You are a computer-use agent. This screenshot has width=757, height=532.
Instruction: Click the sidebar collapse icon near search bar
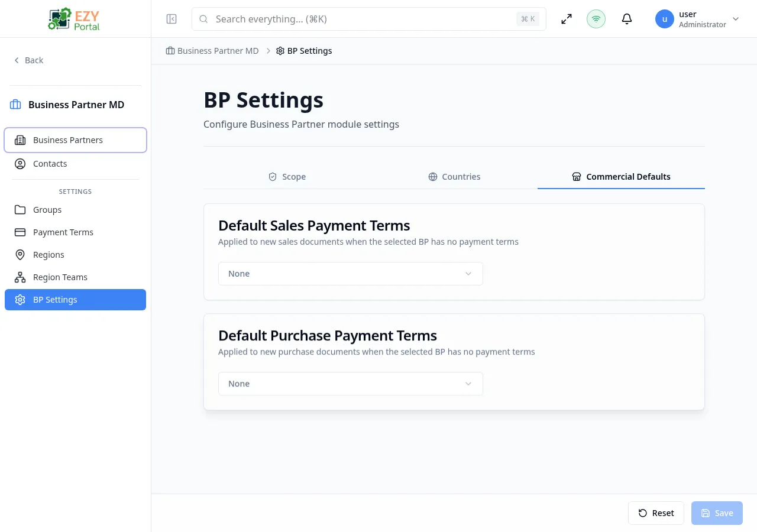172,18
